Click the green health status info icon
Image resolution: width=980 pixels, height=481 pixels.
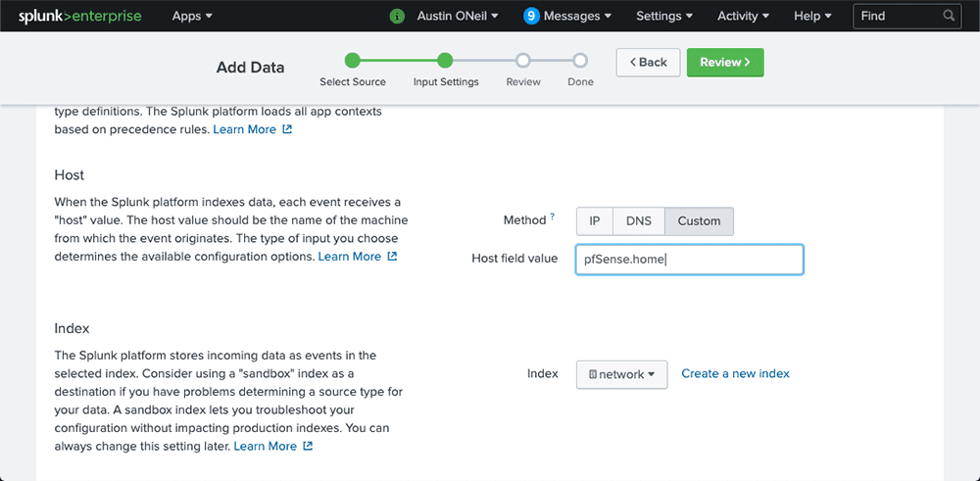(x=397, y=17)
